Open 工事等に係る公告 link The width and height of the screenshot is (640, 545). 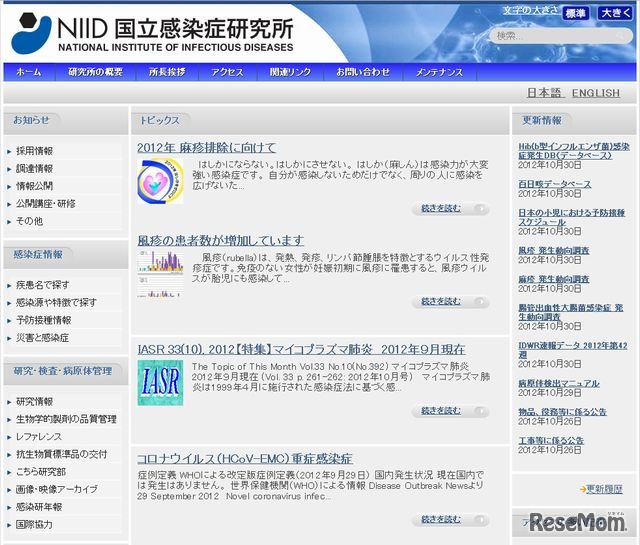click(551, 440)
